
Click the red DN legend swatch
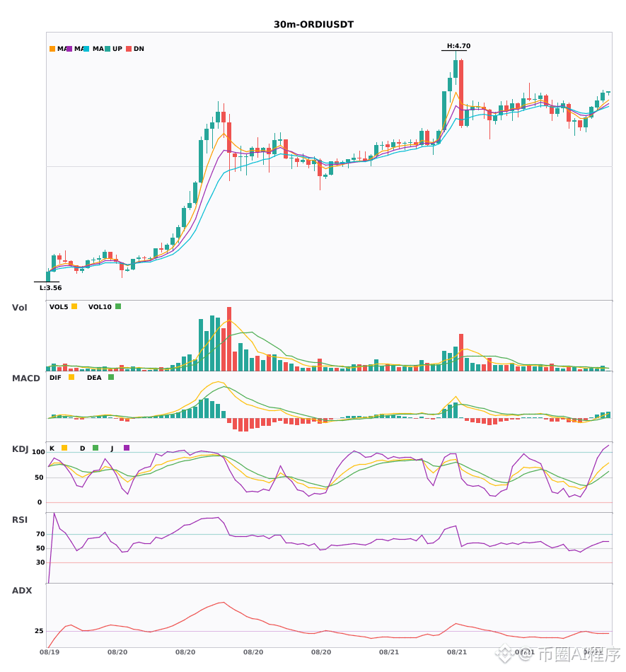[x=129, y=49]
